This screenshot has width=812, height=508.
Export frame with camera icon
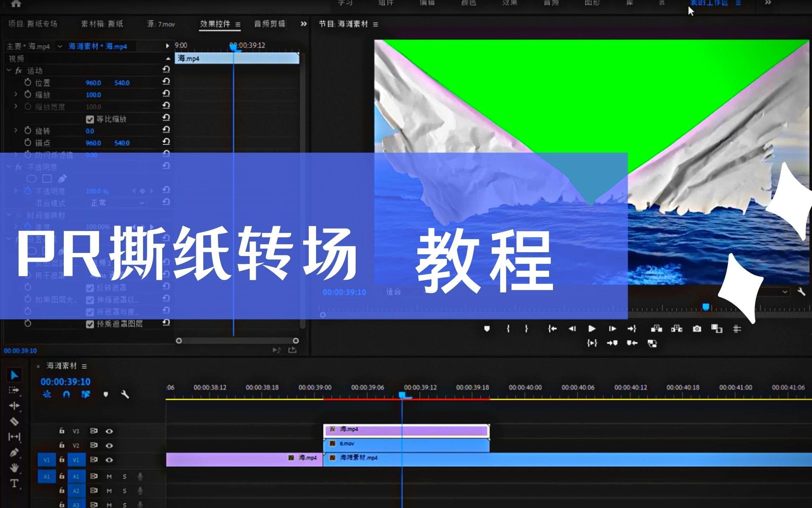(x=697, y=329)
